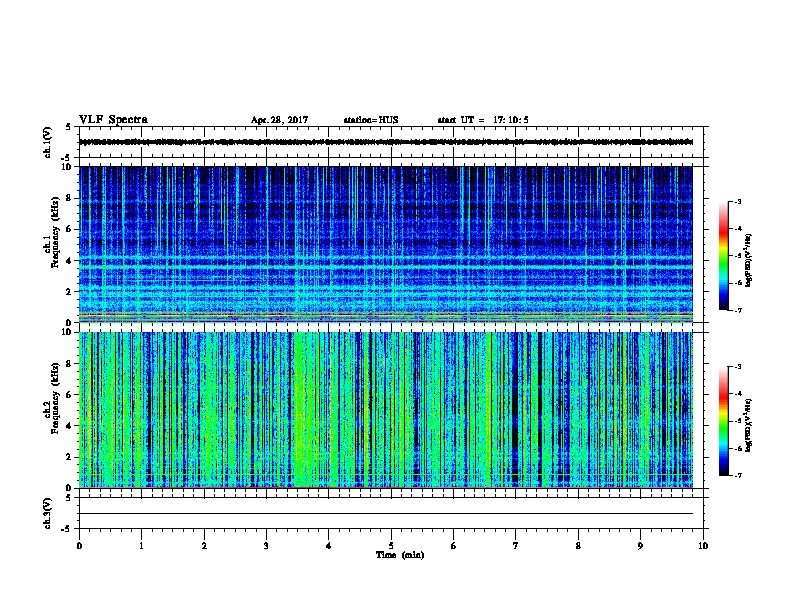Screen dimensions: 792x612
Task: Click the "2" kHz tick on ch.2 frequency axis
Action: (69, 457)
